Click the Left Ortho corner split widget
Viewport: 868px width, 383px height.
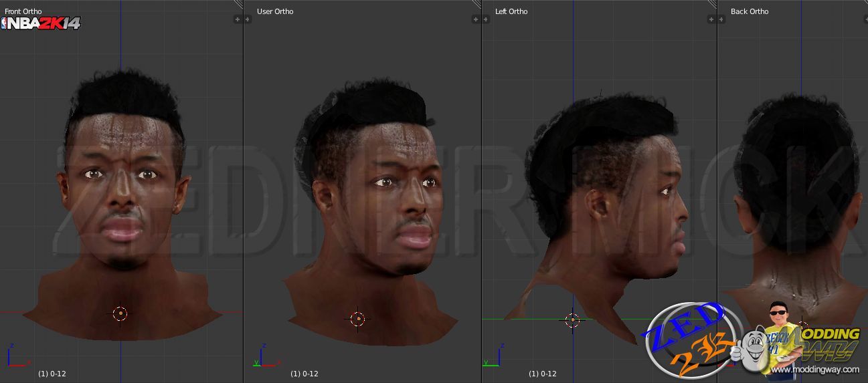click(x=712, y=4)
